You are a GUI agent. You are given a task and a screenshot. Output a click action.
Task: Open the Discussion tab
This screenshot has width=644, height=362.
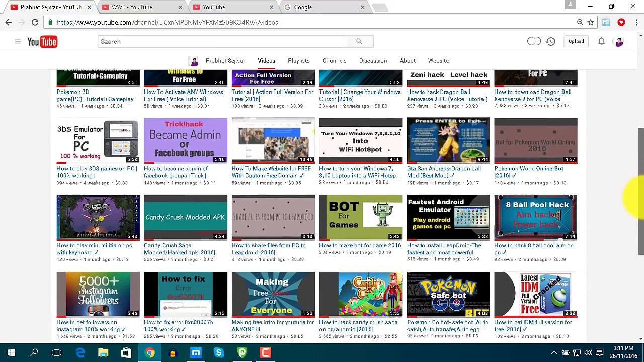pyautogui.click(x=373, y=61)
